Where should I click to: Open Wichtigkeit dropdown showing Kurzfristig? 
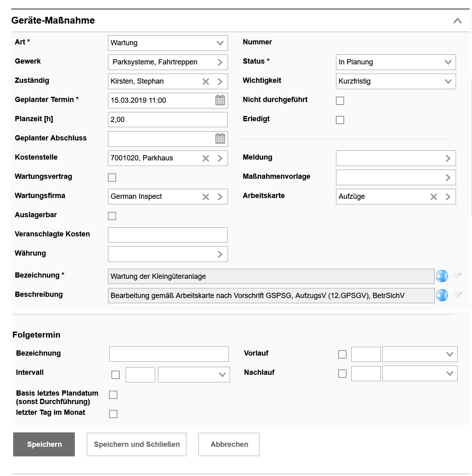click(396, 81)
